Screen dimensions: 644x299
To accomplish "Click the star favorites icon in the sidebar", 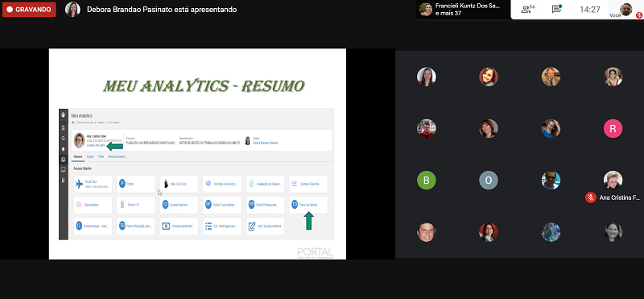I will (x=64, y=148).
